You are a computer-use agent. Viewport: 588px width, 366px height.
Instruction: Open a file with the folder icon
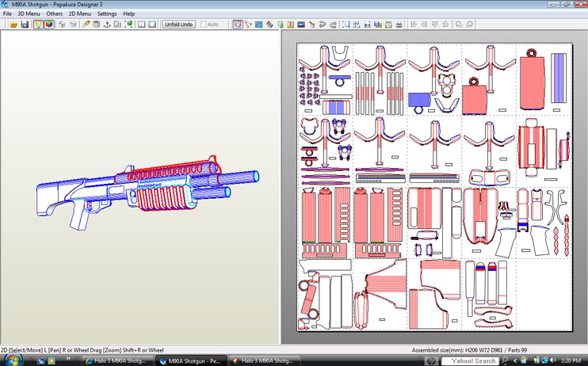coord(14,25)
